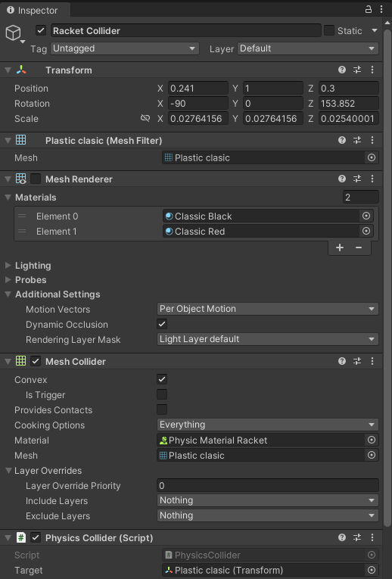Open object picker for Physic Material Racket

tap(372, 440)
